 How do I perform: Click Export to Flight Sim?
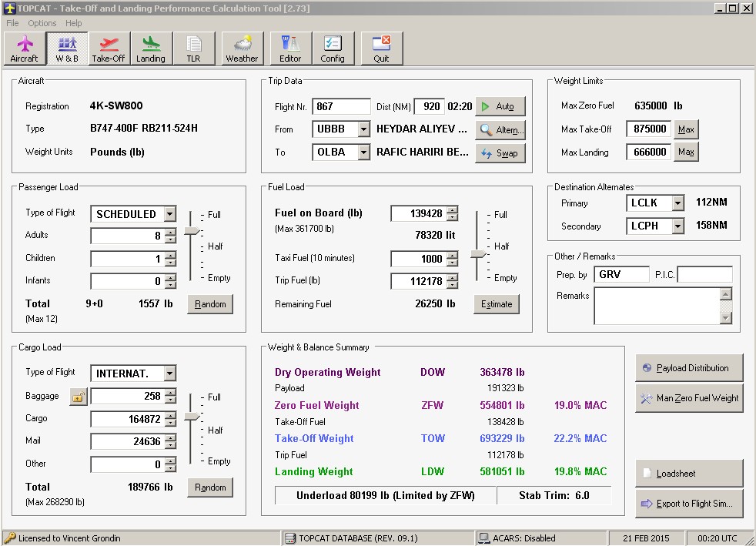coord(689,504)
